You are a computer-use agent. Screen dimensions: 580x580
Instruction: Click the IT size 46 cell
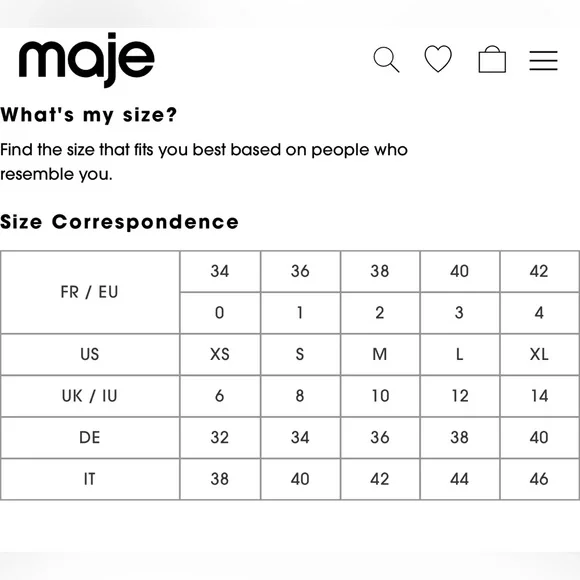coord(539,479)
